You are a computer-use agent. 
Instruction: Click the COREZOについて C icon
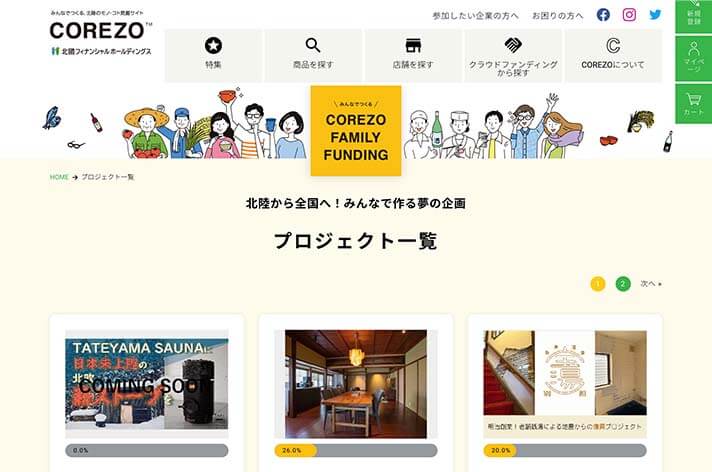(613, 45)
